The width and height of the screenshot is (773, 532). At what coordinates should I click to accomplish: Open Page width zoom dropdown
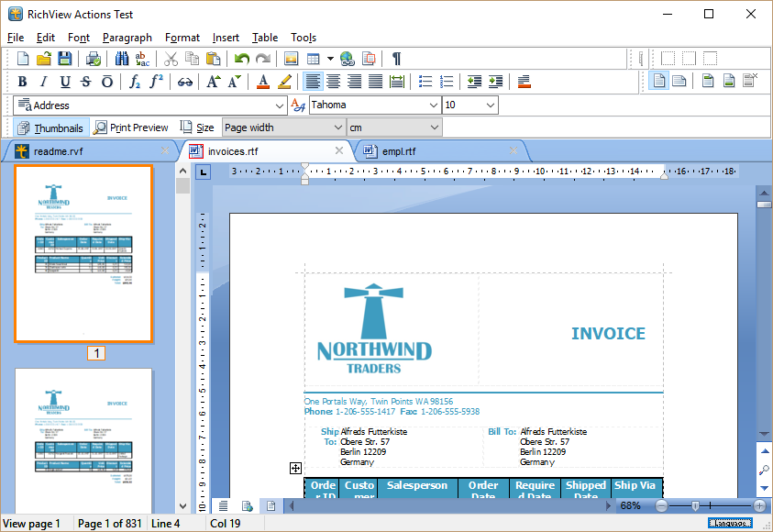337,127
